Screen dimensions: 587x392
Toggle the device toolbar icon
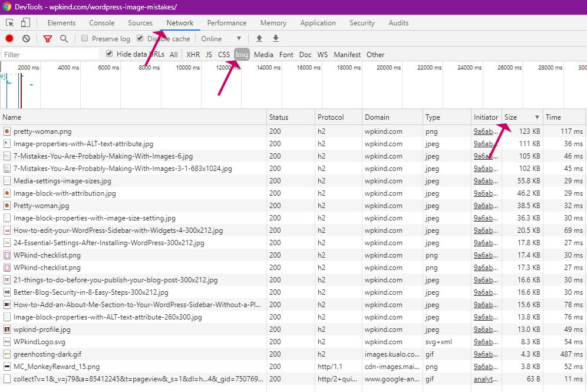(x=25, y=23)
